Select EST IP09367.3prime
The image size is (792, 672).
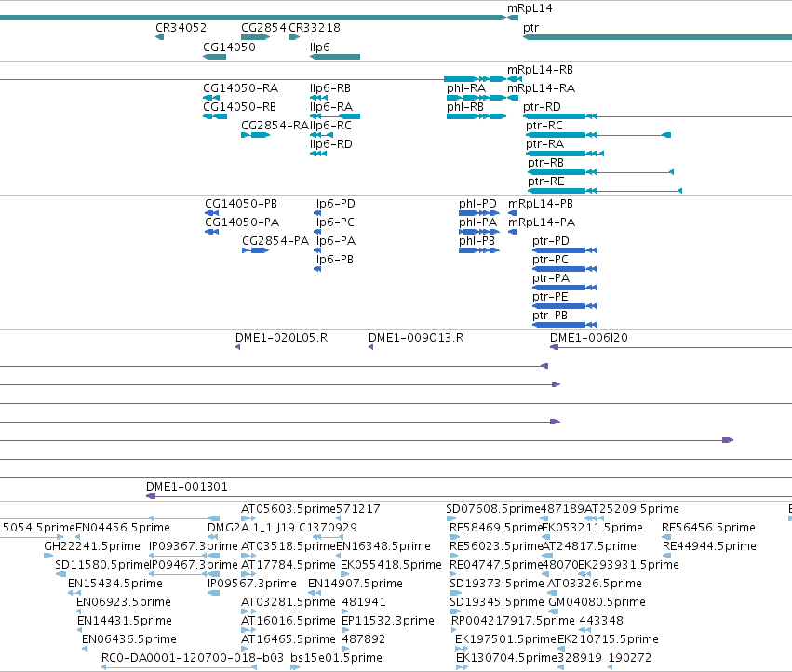coord(184,556)
